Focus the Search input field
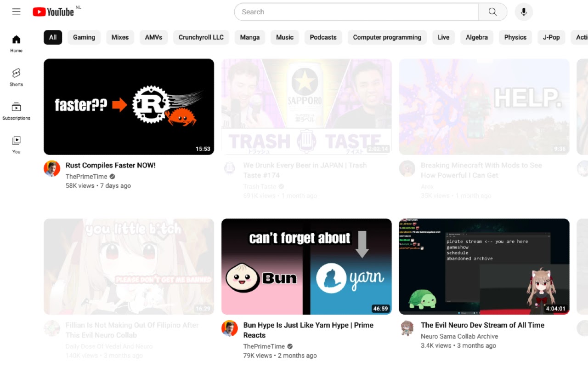 pyautogui.click(x=356, y=12)
